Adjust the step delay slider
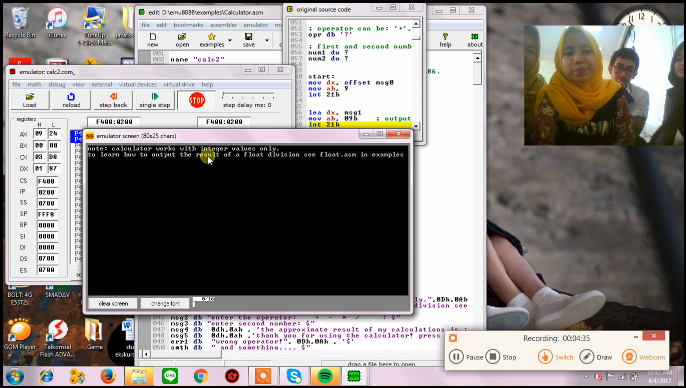686x388 pixels. (248, 95)
